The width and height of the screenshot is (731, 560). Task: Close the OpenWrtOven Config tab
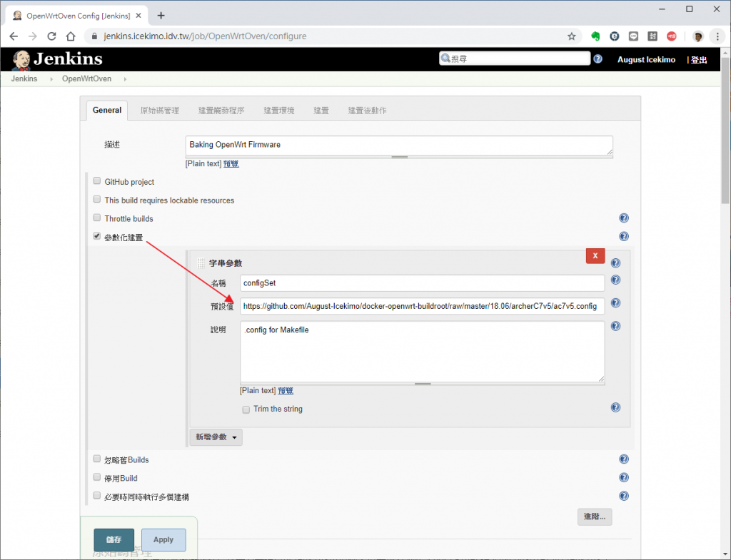click(138, 16)
